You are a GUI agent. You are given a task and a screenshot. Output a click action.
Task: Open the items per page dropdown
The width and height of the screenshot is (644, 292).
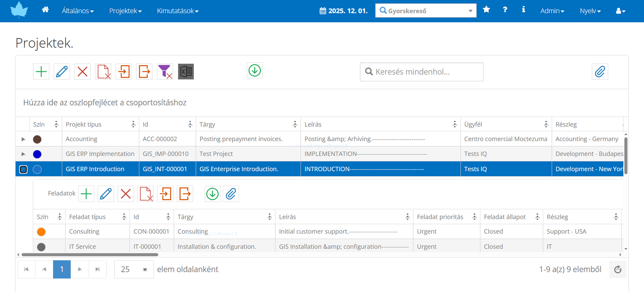tap(145, 270)
